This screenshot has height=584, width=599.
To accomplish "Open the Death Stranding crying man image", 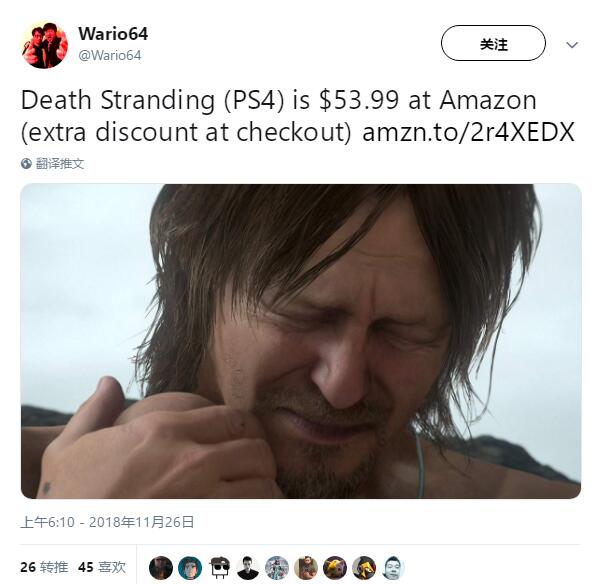I will coord(301,341).
